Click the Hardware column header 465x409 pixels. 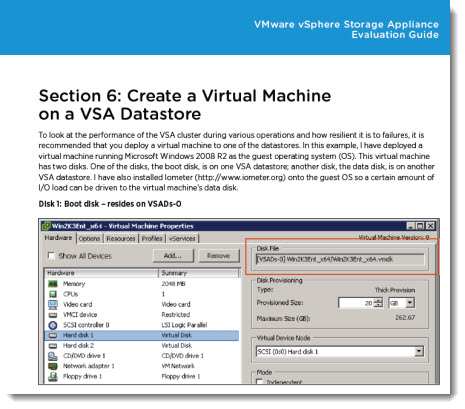coord(101,273)
